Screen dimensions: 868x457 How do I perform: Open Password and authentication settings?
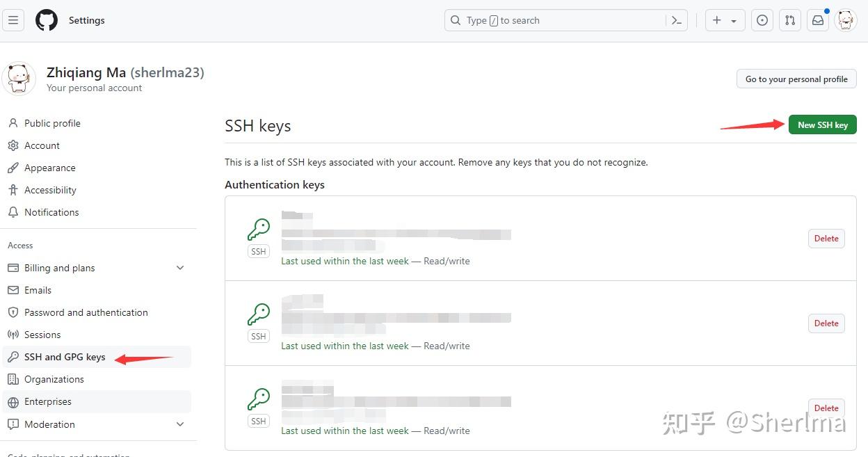coord(97,312)
